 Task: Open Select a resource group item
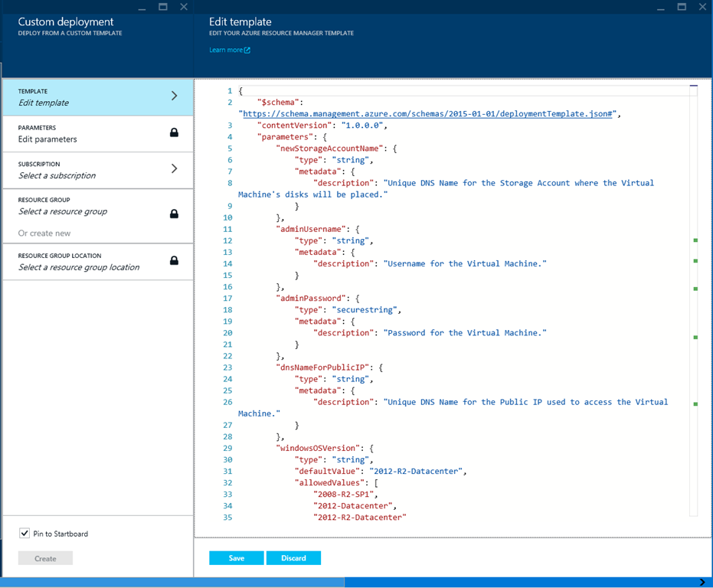[63, 211]
